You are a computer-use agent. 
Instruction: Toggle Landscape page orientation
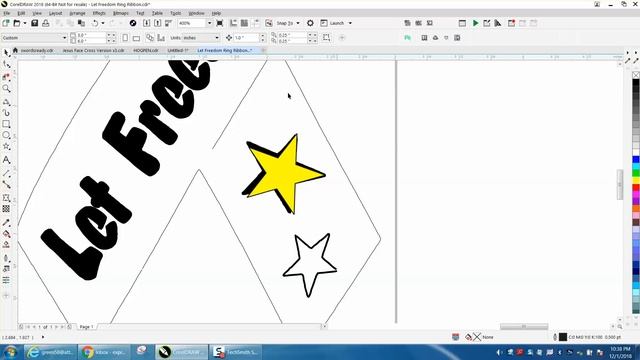point(136,38)
